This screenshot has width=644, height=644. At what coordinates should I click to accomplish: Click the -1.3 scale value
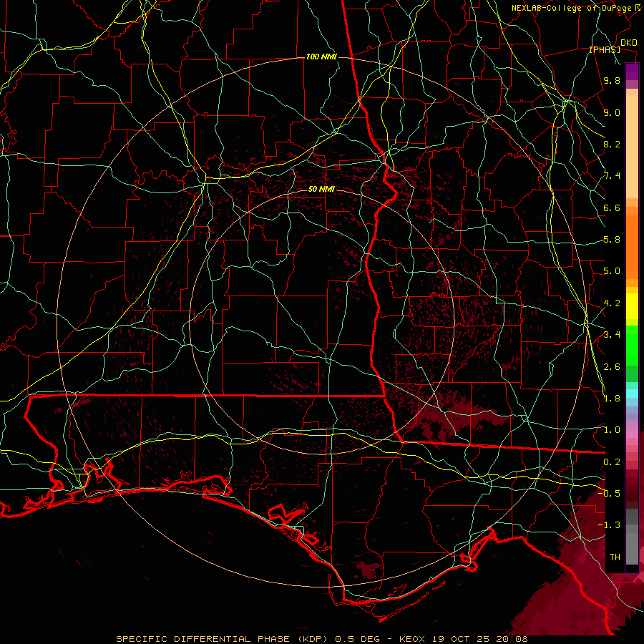[609, 525]
